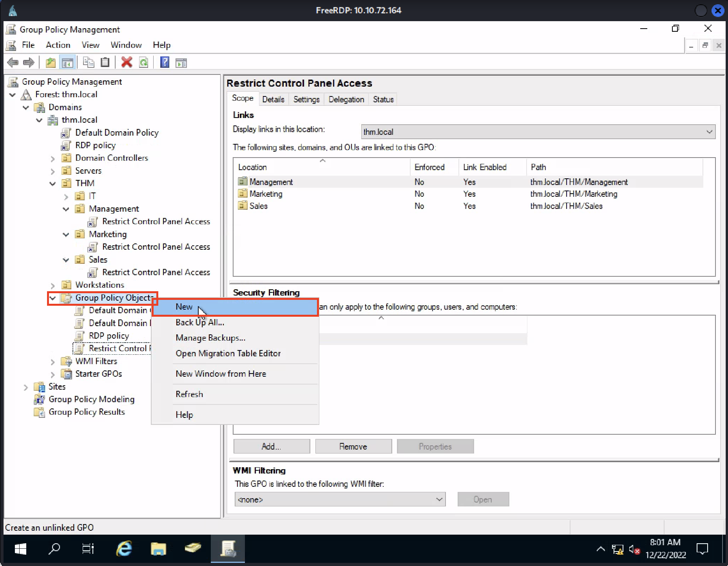
Task: Expand the Domain Controllers OU
Action: tap(53, 158)
